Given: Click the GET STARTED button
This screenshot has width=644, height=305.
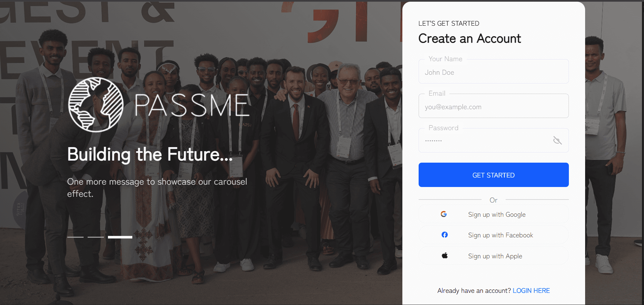Looking at the screenshot, I should [x=493, y=175].
